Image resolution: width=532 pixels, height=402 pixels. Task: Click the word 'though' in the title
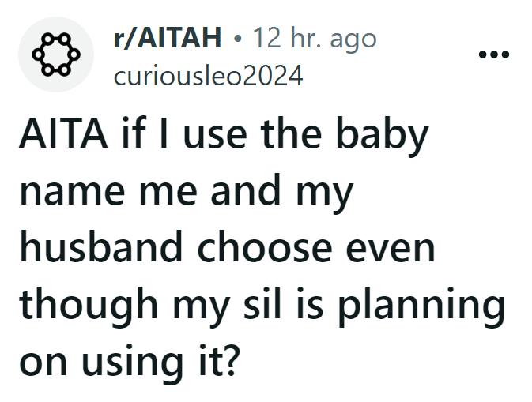coord(89,306)
